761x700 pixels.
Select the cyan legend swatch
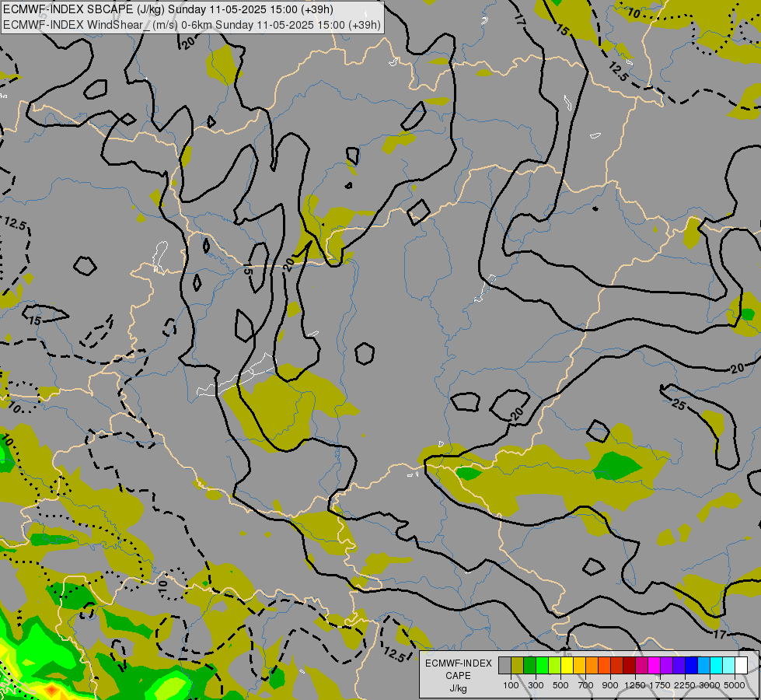pos(717,665)
